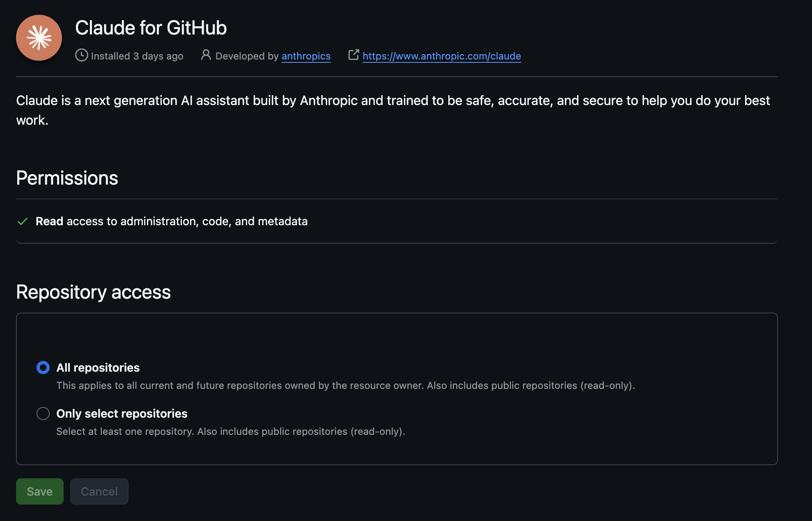Click the Permissions section heading
The height and width of the screenshot is (521, 812).
point(67,178)
